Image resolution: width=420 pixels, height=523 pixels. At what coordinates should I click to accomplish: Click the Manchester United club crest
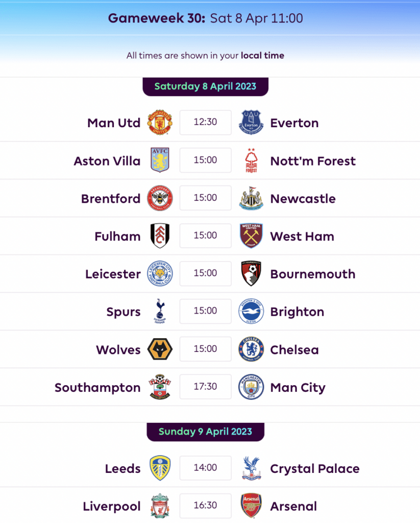[x=160, y=123]
